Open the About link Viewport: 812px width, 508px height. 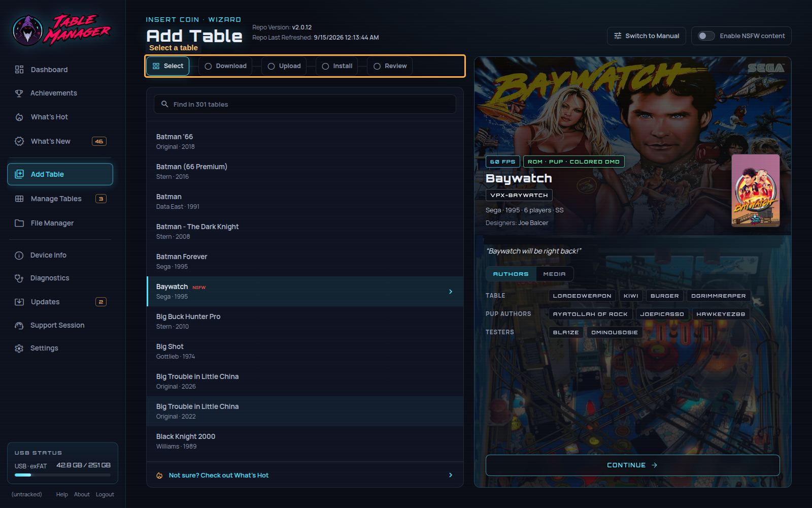(82, 494)
